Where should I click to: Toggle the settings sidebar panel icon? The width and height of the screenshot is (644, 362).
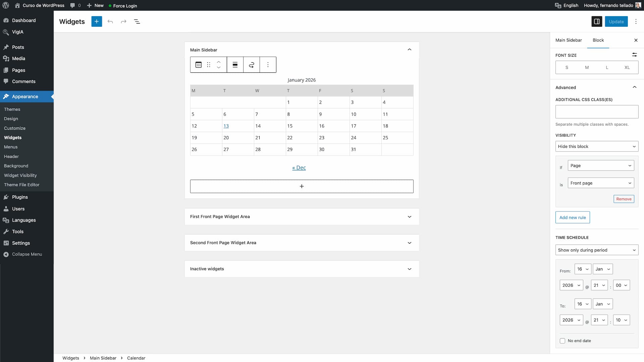pyautogui.click(x=597, y=21)
